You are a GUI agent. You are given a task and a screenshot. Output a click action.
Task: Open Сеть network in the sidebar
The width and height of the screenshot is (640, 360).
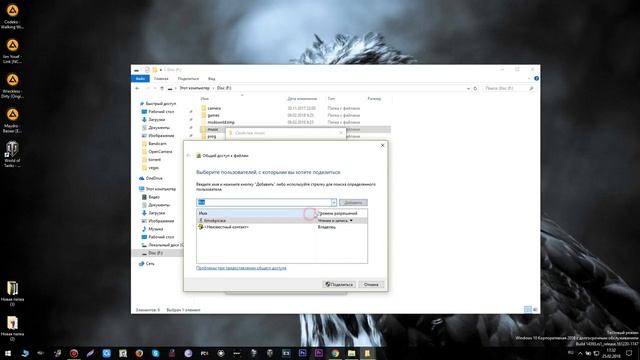tap(150, 264)
